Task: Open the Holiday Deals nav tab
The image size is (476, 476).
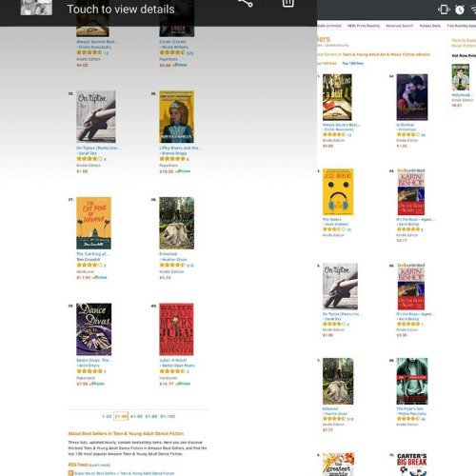Action: [x=430, y=26]
